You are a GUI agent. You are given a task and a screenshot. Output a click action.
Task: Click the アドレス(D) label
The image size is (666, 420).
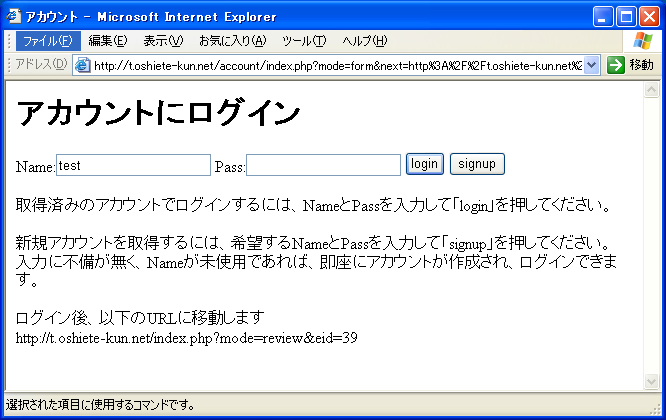click(41, 64)
